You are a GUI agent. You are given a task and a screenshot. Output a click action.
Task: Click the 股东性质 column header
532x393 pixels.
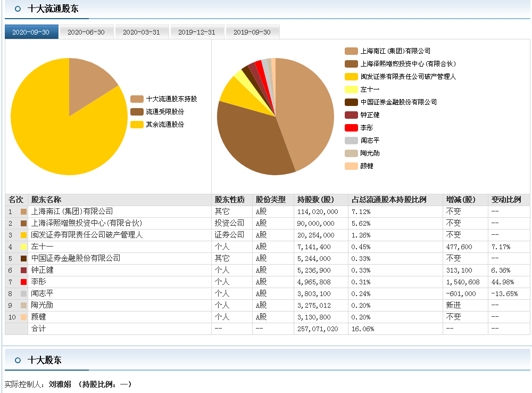coord(230,200)
